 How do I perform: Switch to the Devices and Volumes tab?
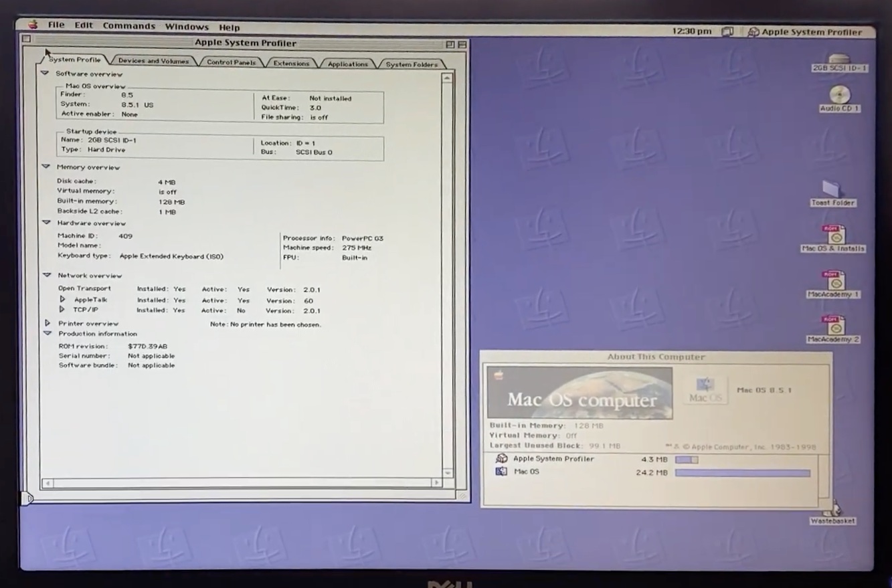click(153, 61)
